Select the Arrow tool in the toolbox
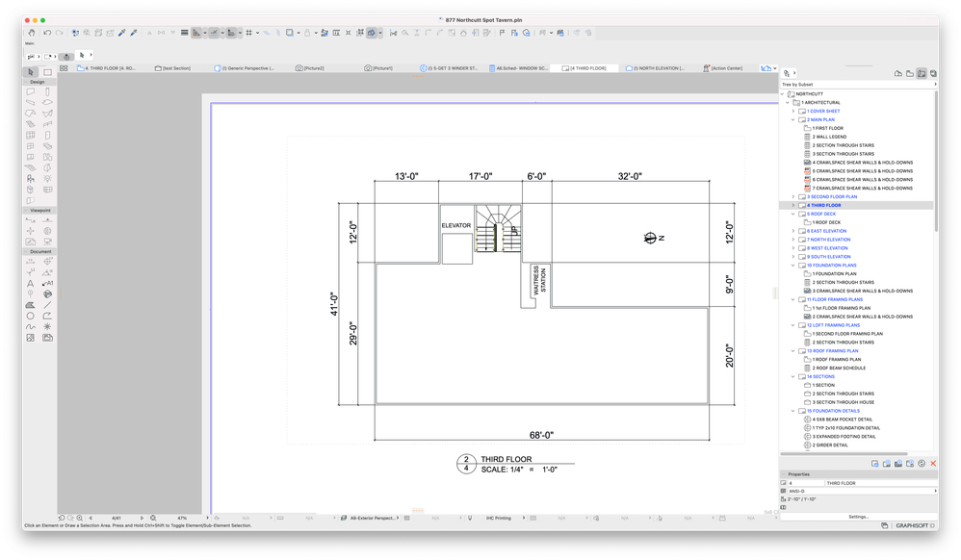 [30, 74]
